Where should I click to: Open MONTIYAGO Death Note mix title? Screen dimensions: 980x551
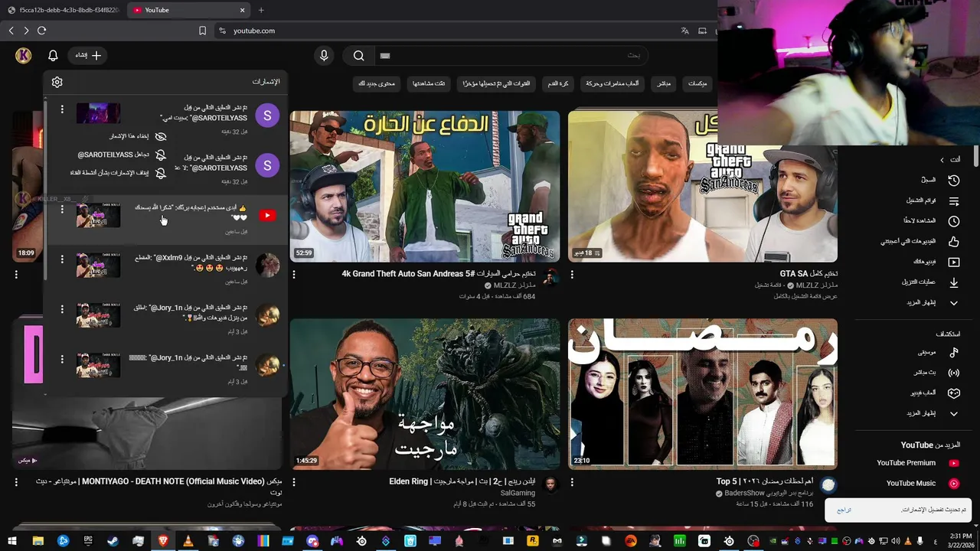pyautogui.click(x=158, y=485)
